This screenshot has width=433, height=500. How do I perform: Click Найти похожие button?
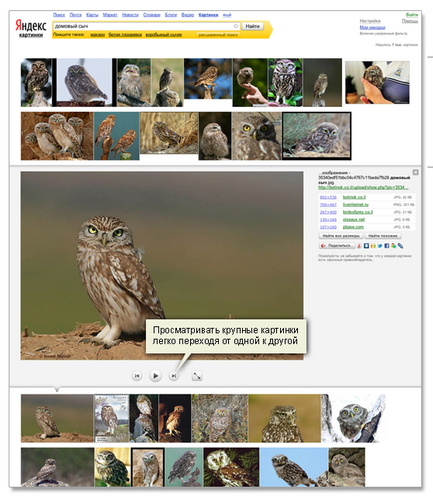[x=383, y=236]
